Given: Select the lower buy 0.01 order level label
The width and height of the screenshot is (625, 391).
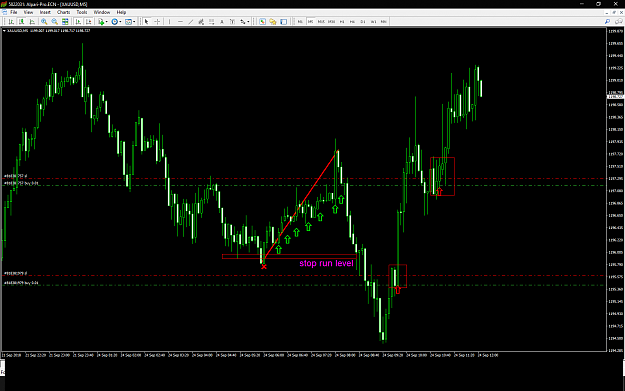Looking at the screenshot, I should 21,283.
